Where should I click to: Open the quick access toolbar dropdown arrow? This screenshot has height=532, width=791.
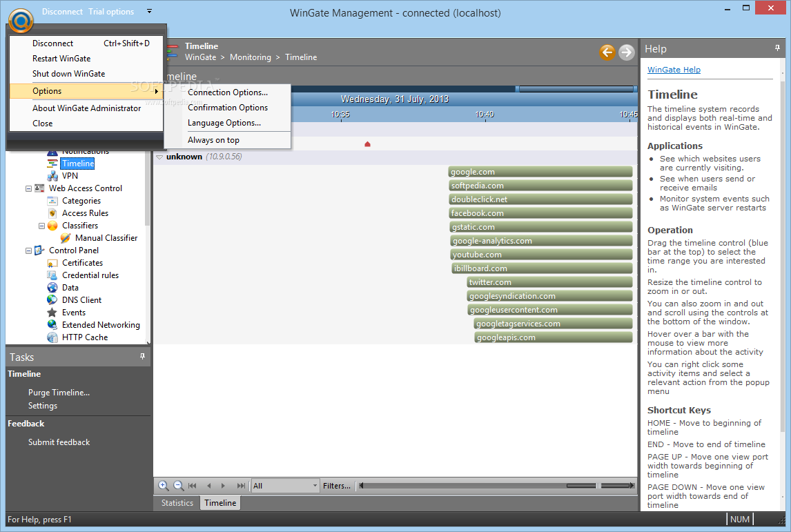coord(149,10)
